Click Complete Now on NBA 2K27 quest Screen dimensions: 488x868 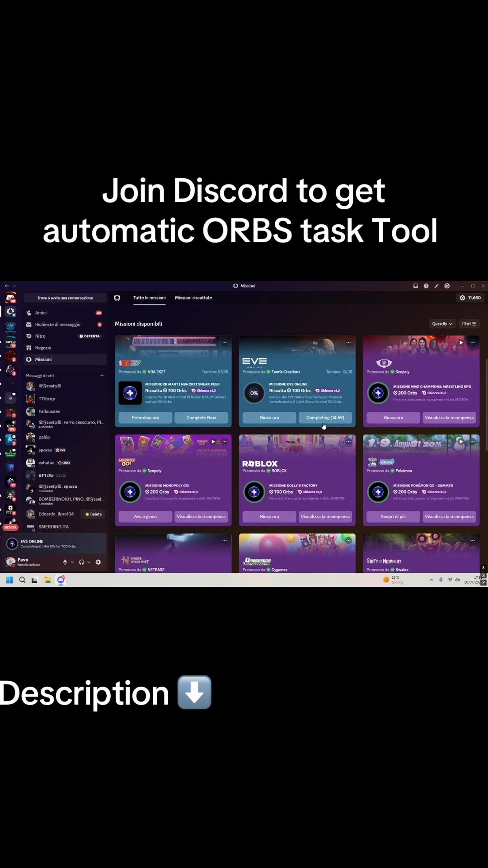201,418
